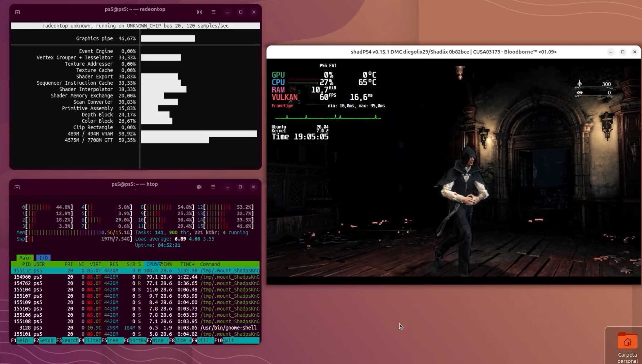Screen dimensions: 642x364
Task: Select process row with PID 155109
Action: [135, 302]
